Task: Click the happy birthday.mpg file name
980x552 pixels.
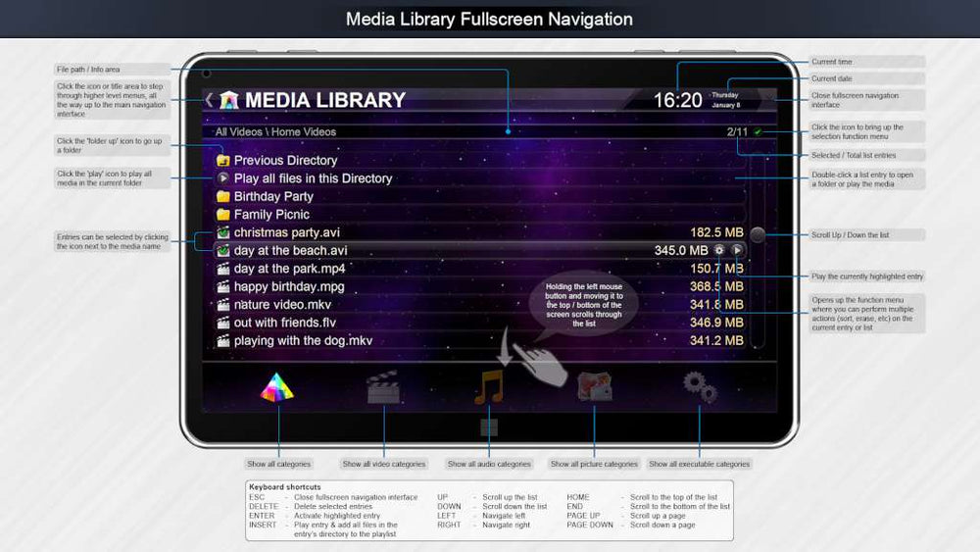Action: point(289,287)
